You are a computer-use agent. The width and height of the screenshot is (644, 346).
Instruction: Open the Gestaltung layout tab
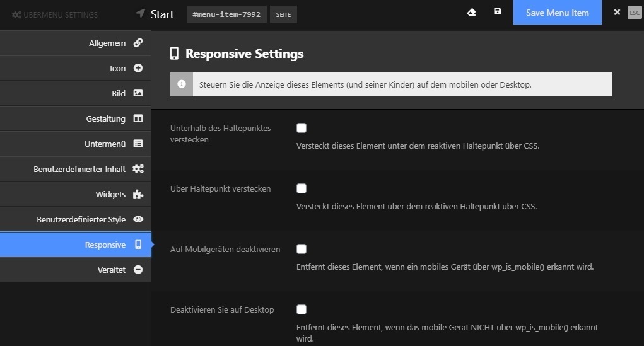[x=75, y=118]
